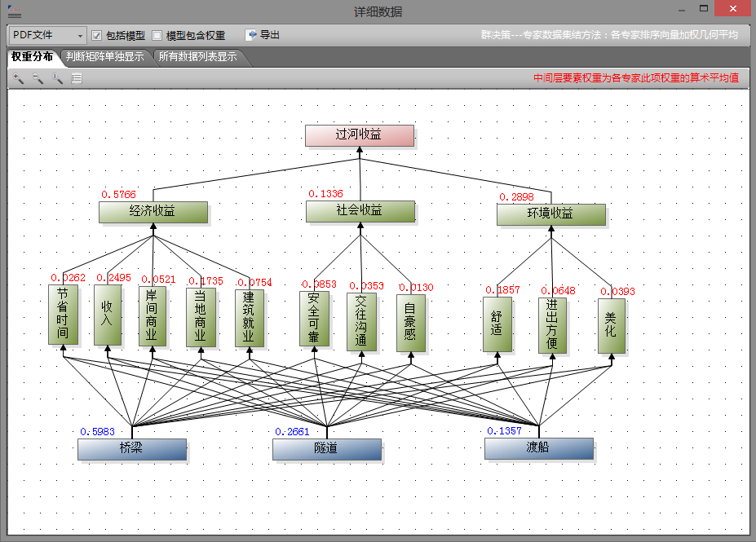Open the 所有数据列表显示 tab
756x542 pixels.
pos(197,57)
